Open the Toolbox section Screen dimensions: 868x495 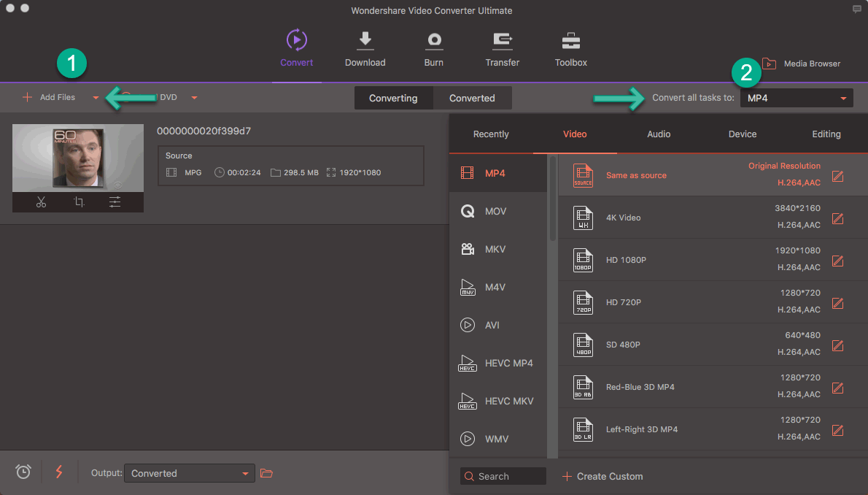[570, 48]
